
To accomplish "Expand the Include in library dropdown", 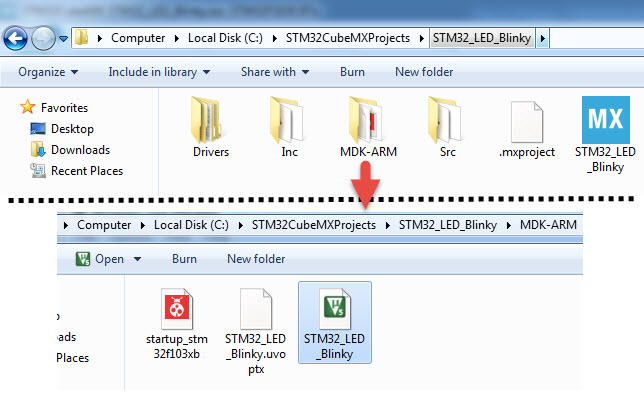I will point(159,72).
